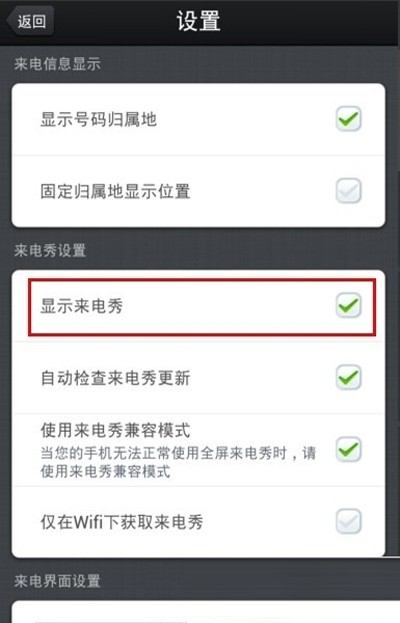Open the partially visible card below 来电界面设置
Screen dimensions: 400x623
tap(206, 612)
